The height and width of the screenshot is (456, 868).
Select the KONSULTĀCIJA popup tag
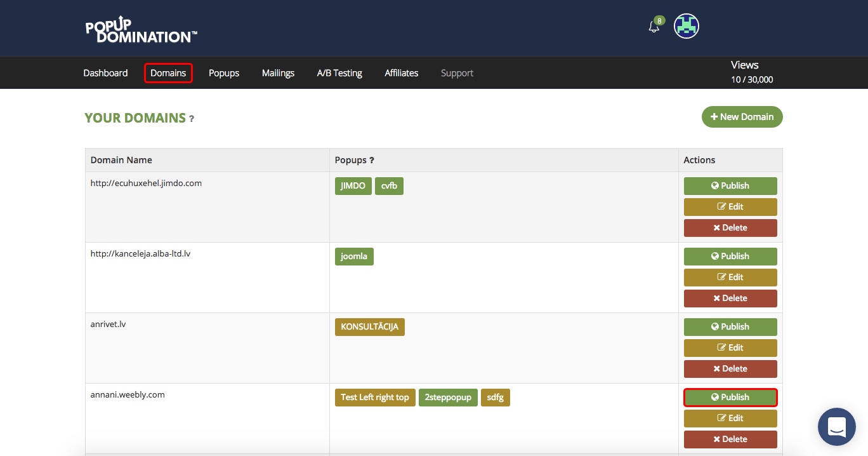click(370, 327)
